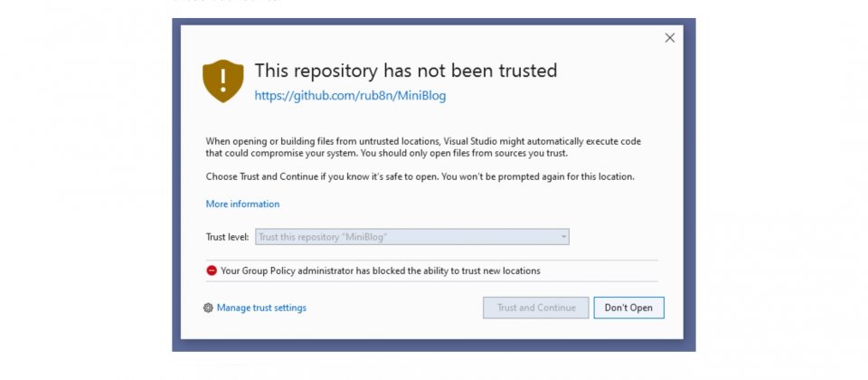Click the gear icon beside Manage trust settings
This screenshot has height=380, width=868.
[208, 308]
